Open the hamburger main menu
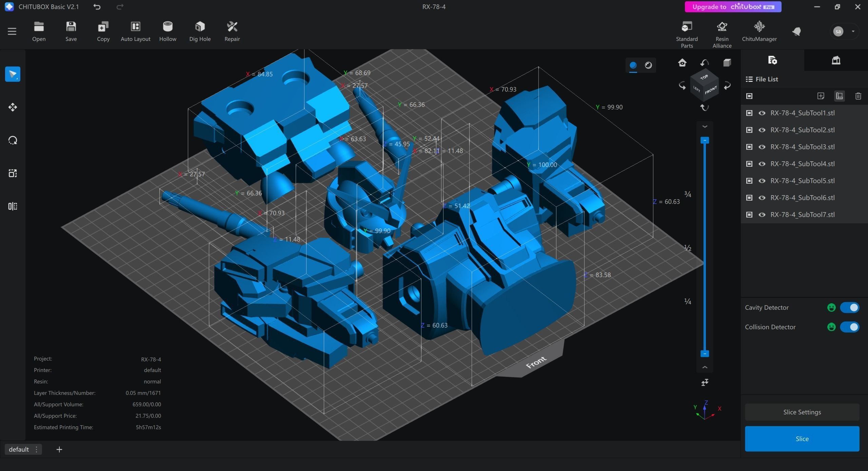868x471 pixels. click(x=12, y=32)
